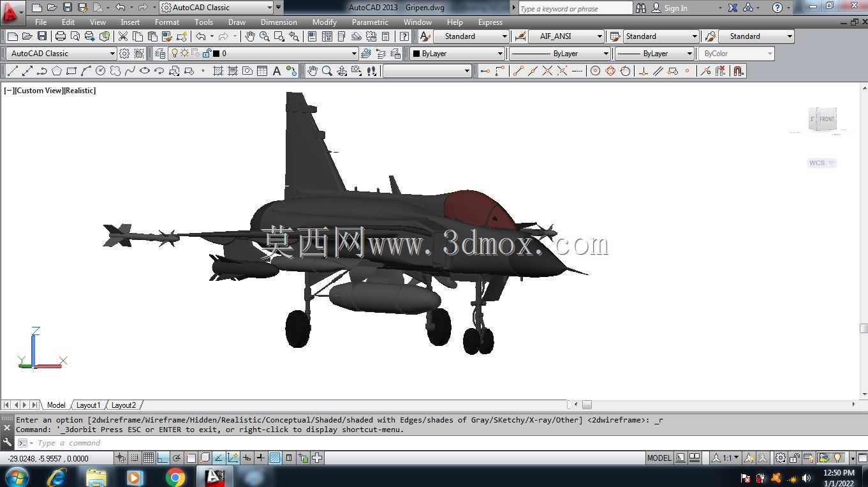Select the Circle drawing tool
The width and height of the screenshot is (868, 487).
(x=100, y=71)
